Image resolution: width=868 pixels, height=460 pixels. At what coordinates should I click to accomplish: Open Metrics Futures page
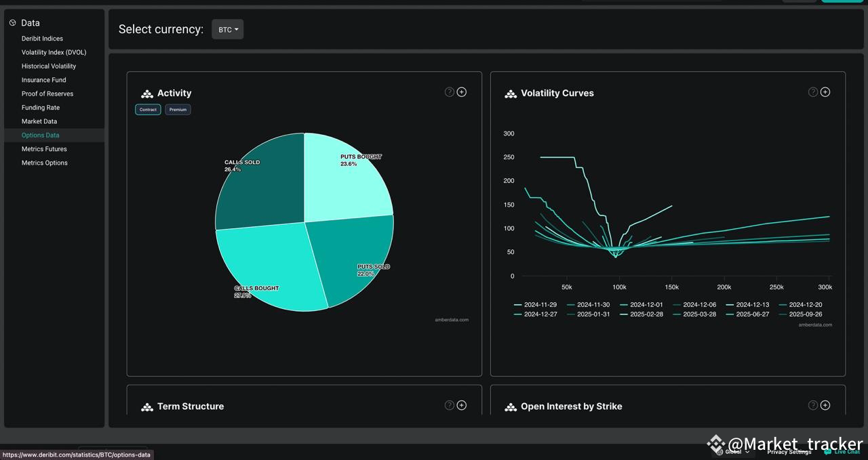point(44,149)
